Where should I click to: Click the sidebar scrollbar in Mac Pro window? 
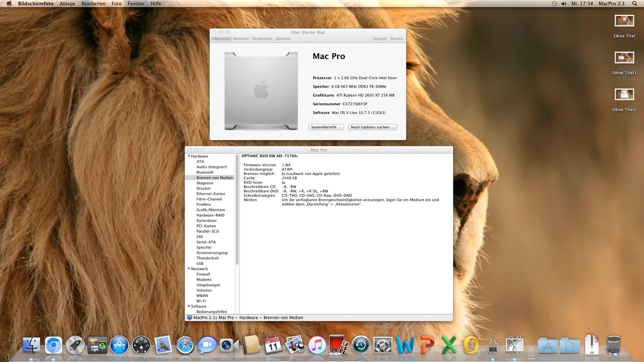[237, 209]
